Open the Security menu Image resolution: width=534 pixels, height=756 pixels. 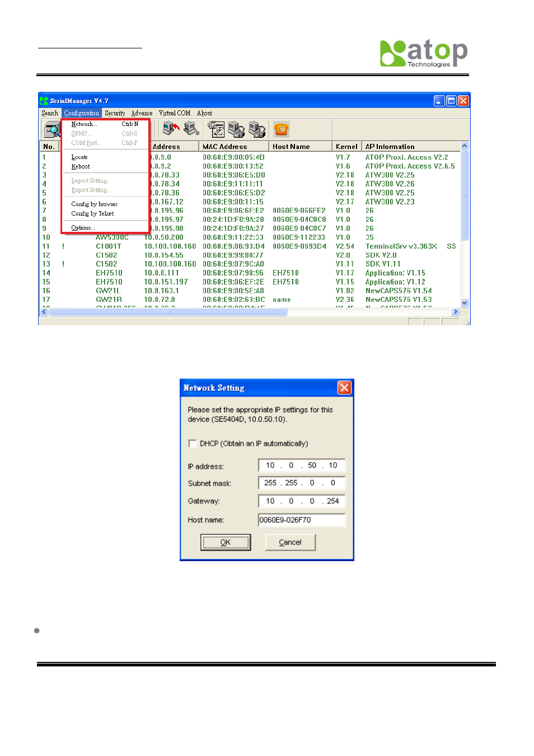(x=115, y=113)
